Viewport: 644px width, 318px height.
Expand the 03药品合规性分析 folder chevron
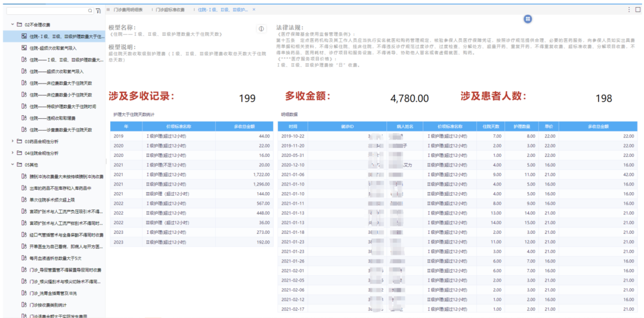[13, 141]
